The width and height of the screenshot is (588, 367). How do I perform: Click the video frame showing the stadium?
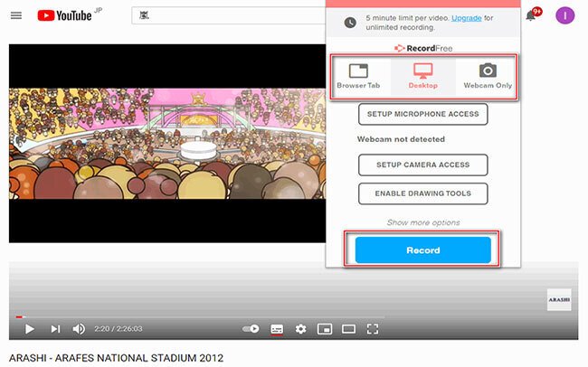[x=167, y=144]
